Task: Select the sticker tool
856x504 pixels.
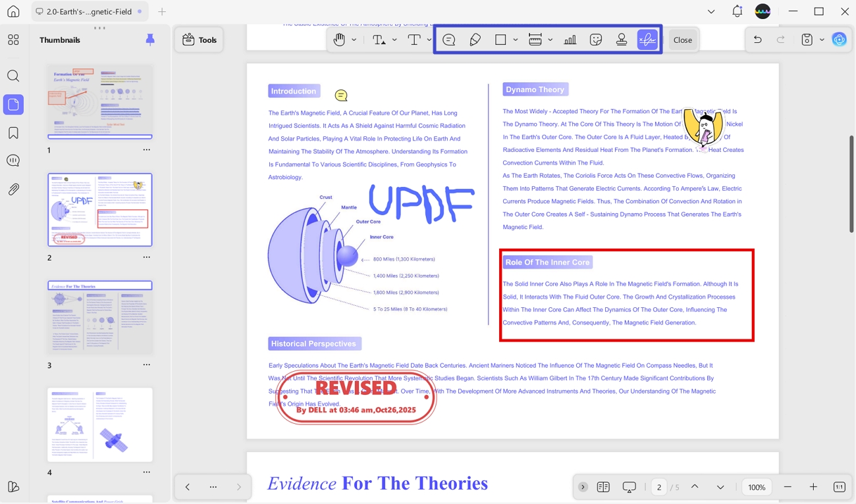Action: click(x=596, y=39)
